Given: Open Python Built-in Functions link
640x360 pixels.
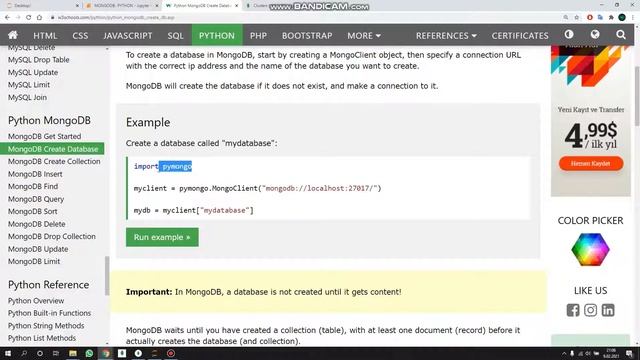Looking at the screenshot, I should pos(49,313).
